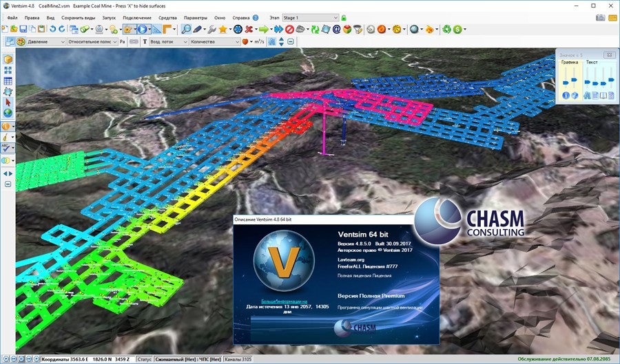
Task: Open the Давление dropdown
Action: 46,41
